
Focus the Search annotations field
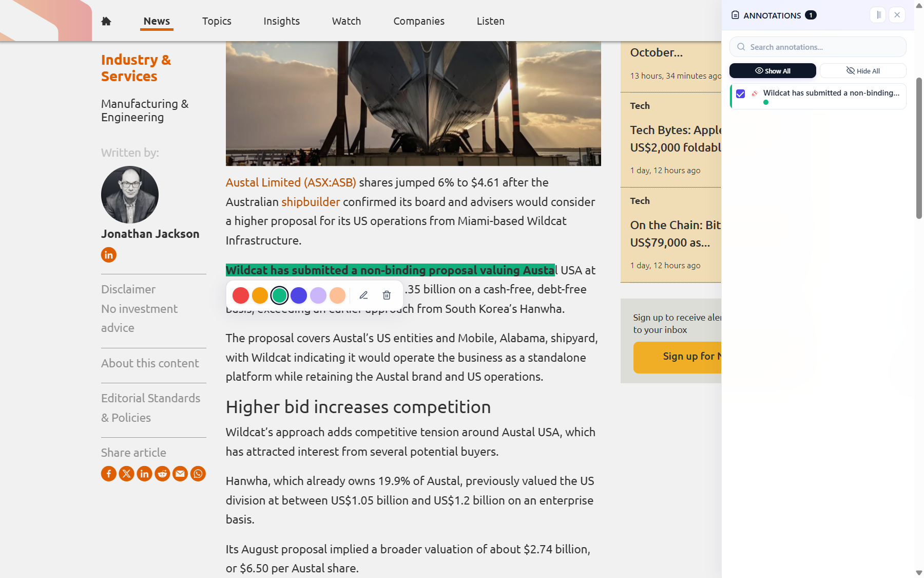[818, 47]
